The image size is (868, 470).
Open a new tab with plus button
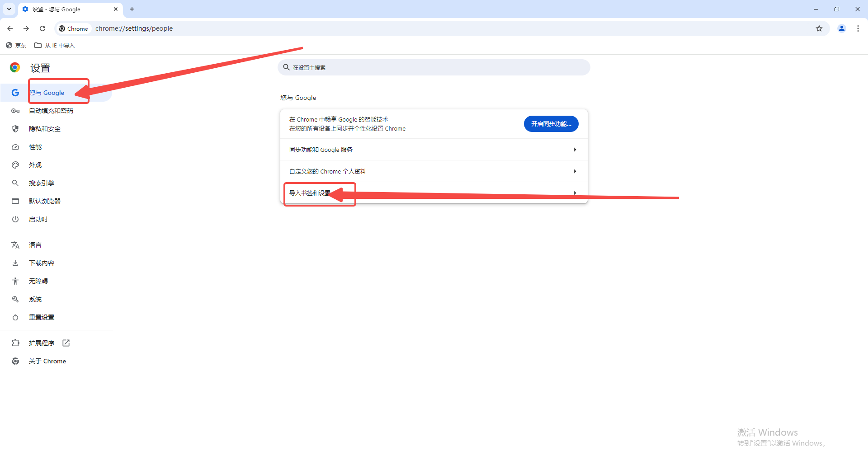pos(132,9)
